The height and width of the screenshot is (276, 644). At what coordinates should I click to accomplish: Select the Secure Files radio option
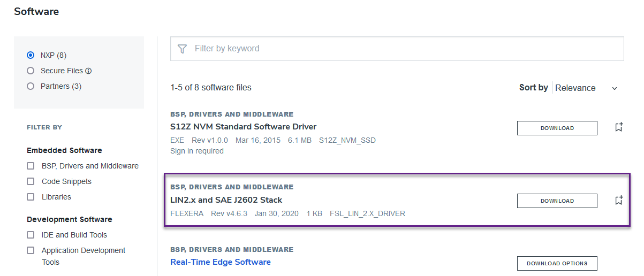[31, 71]
